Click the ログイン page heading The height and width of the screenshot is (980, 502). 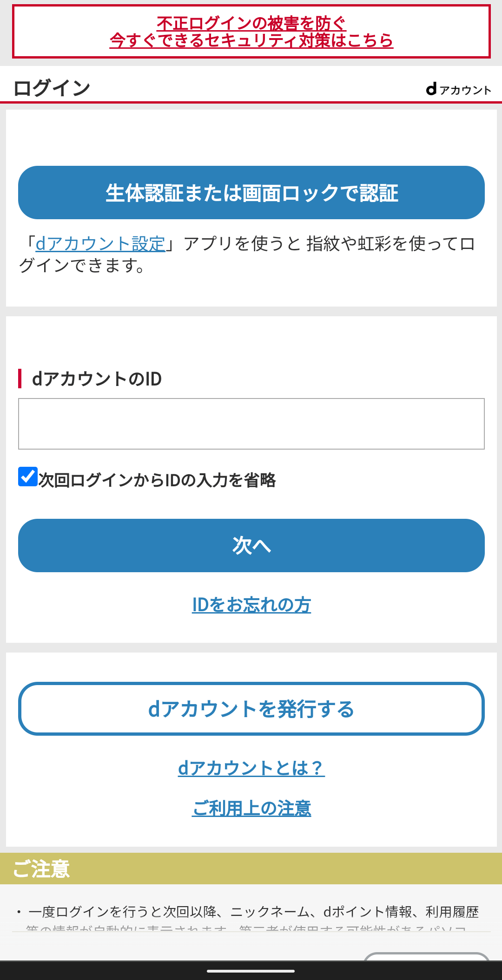click(52, 88)
